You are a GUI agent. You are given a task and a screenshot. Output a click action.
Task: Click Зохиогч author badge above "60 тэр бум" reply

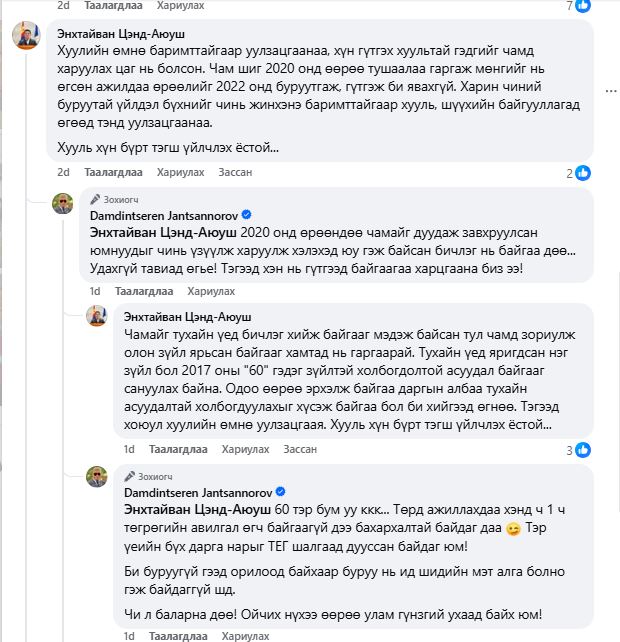pyautogui.click(x=150, y=475)
